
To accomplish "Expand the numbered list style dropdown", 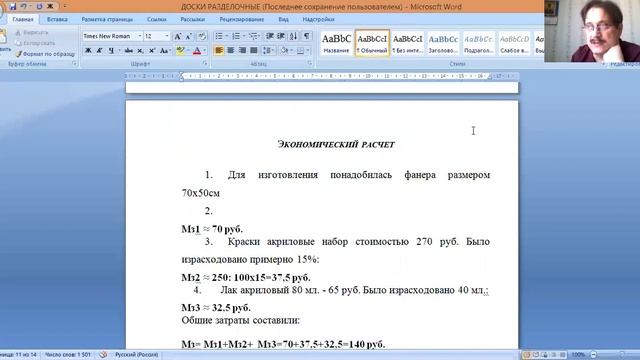I will [244, 37].
